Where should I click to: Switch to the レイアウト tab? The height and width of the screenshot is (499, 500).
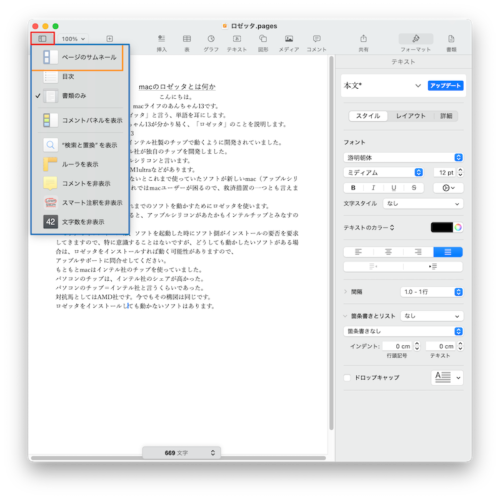411,116
